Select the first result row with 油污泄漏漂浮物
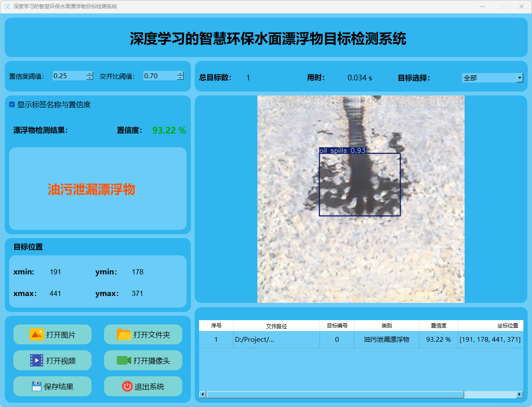Image resolution: width=532 pixels, height=407 pixels. [386, 340]
